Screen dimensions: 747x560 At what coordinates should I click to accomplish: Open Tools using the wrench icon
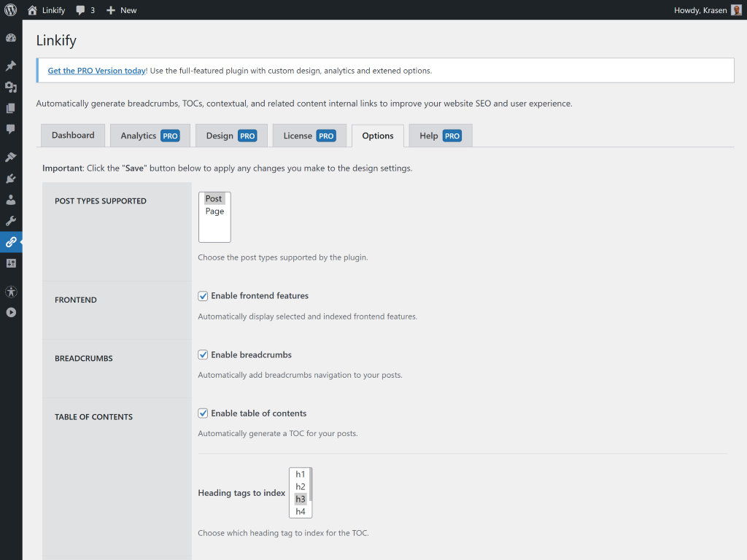[x=11, y=220]
